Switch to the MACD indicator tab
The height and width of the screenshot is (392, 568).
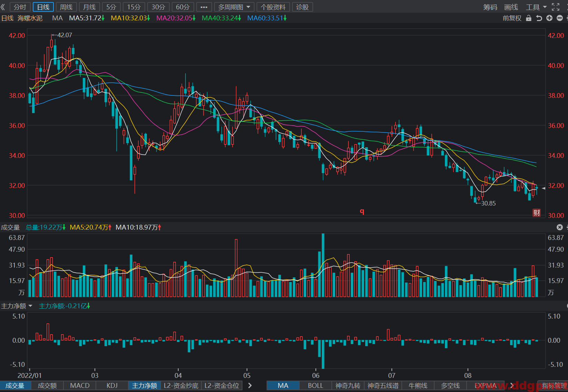coord(80,385)
